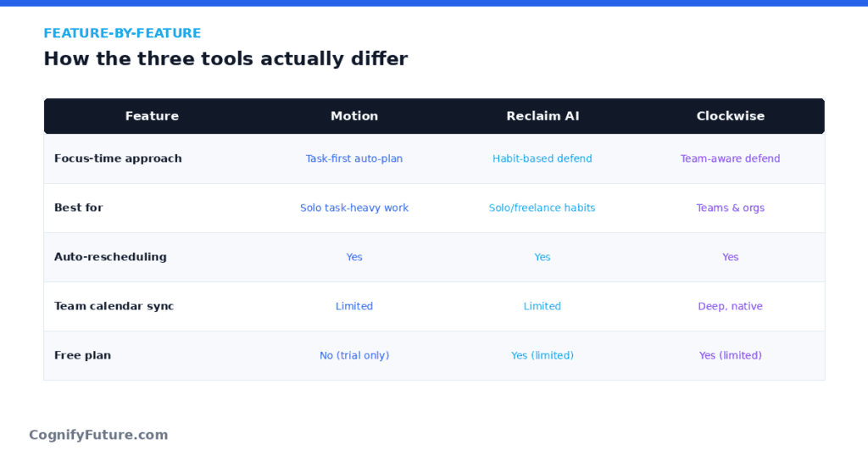Click the Deep, native cell

(730, 306)
